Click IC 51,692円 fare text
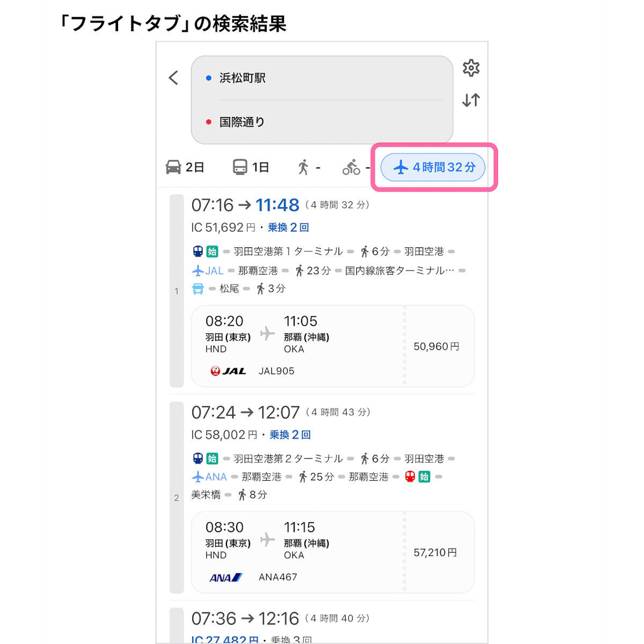 click(x=223, y=228)
